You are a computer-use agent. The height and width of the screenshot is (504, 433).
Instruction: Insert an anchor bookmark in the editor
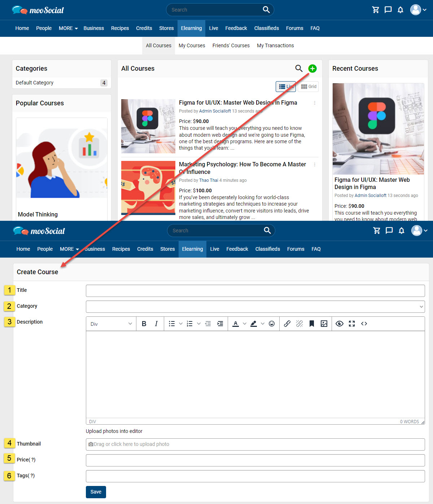[x=312, y=324]
